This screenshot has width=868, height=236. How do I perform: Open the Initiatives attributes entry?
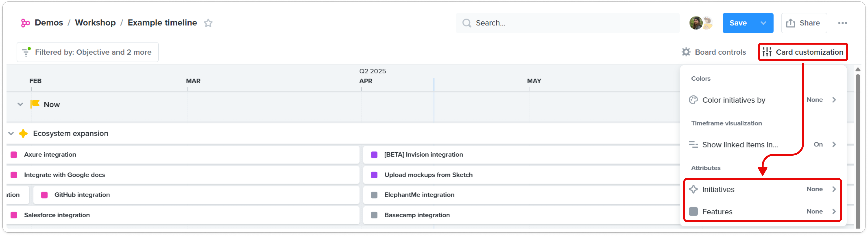tap(763, 189)
